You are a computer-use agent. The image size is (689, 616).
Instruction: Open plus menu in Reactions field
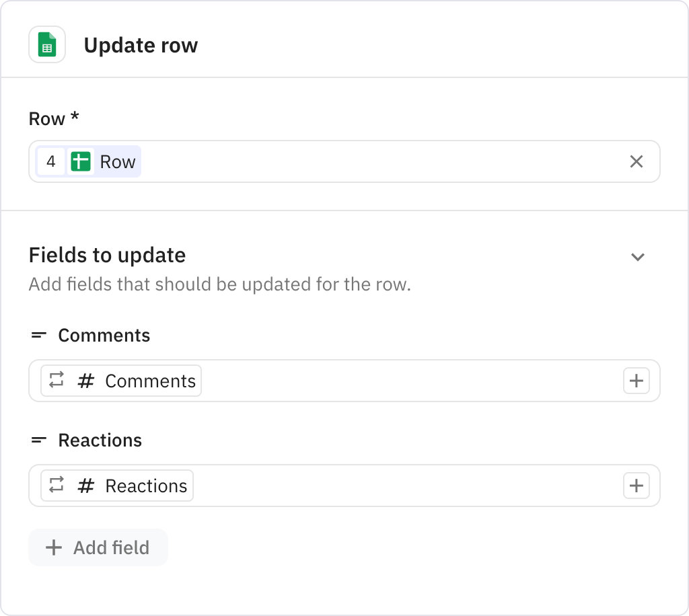point(636,486)
